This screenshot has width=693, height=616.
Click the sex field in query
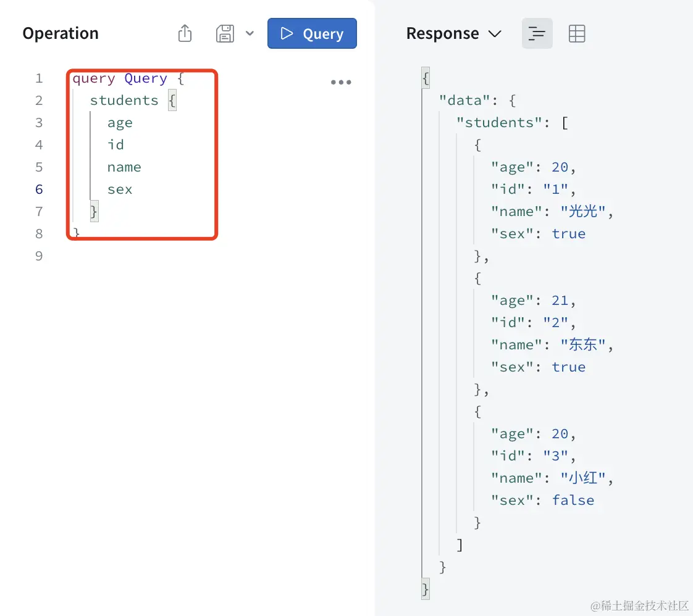(x=120, y=189)
